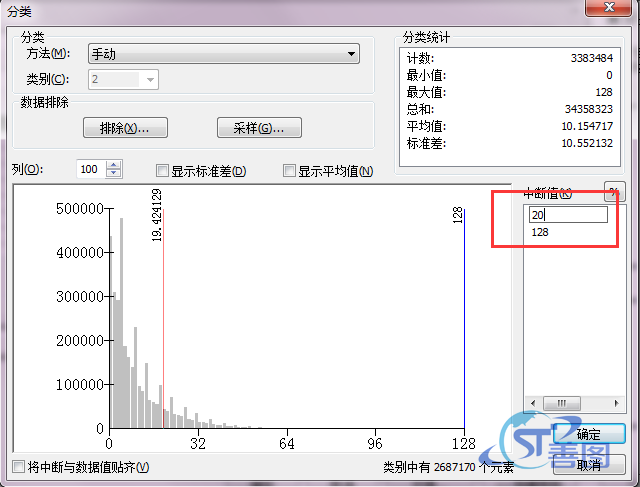The width and height of the screenshot is (640, 487).
Task: Click the 计数 value 3383484
Action: [x=591, y=58]
